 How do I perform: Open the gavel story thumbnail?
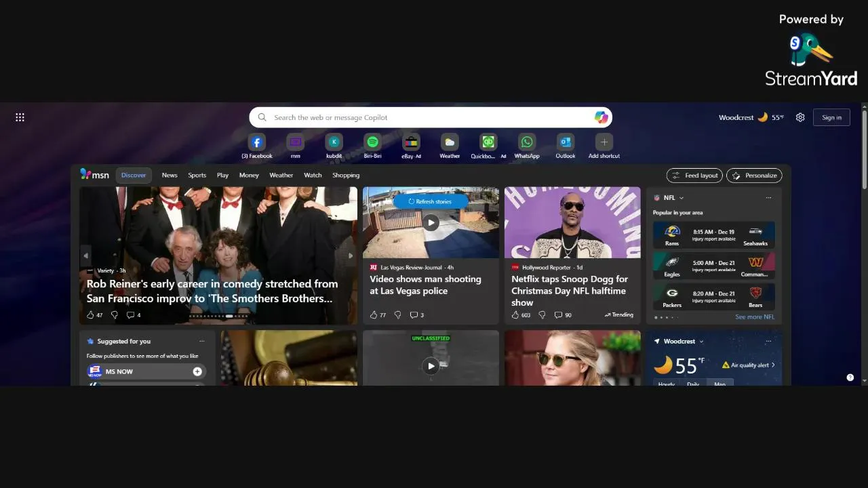point(289,358)
